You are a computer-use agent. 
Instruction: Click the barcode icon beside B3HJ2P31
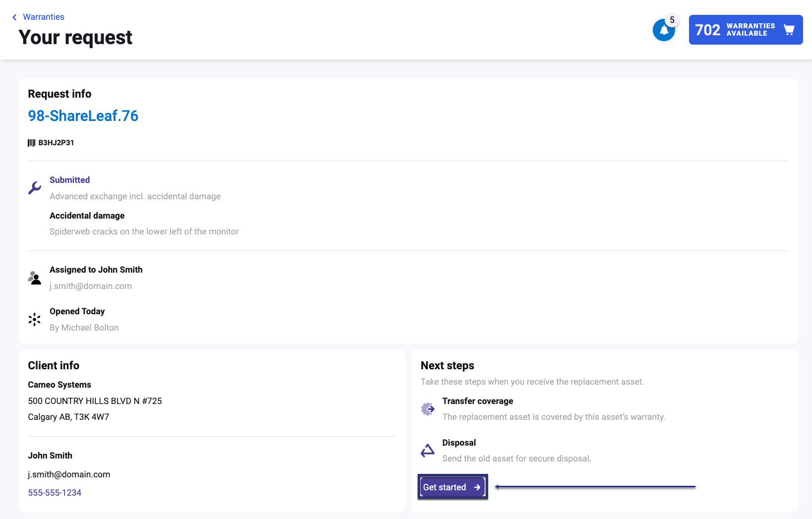tap(32, 143)
